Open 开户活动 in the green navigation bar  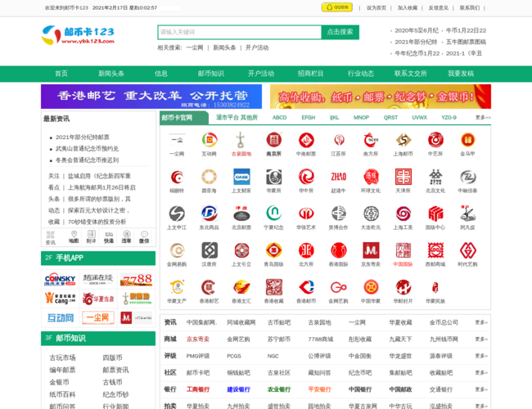[261, 74]
